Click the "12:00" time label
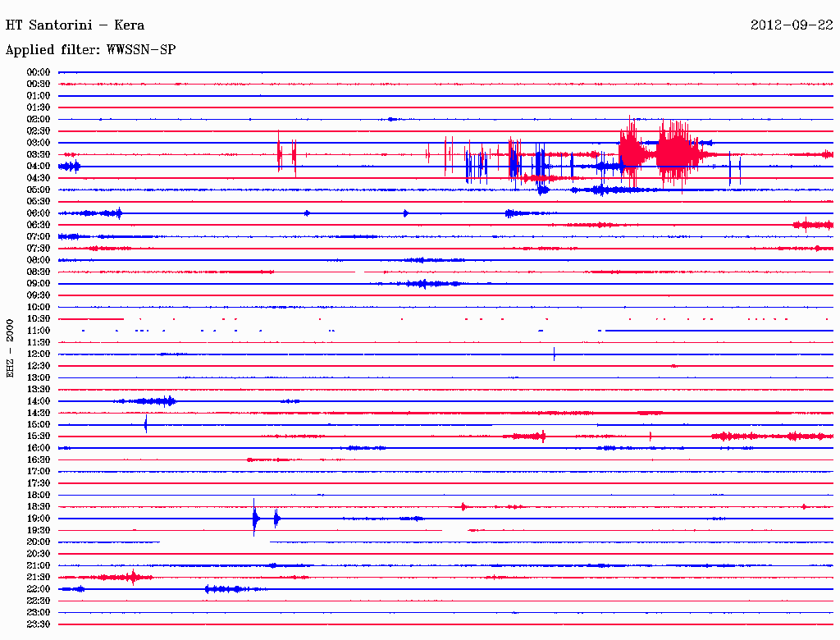This screenshot has height=640, width=840. [39, 354]
